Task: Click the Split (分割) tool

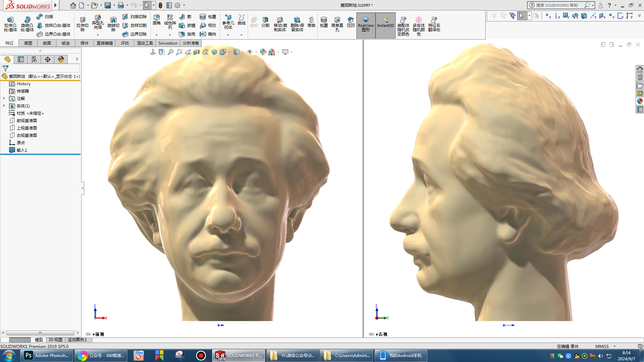Action: tap(265, 22)
